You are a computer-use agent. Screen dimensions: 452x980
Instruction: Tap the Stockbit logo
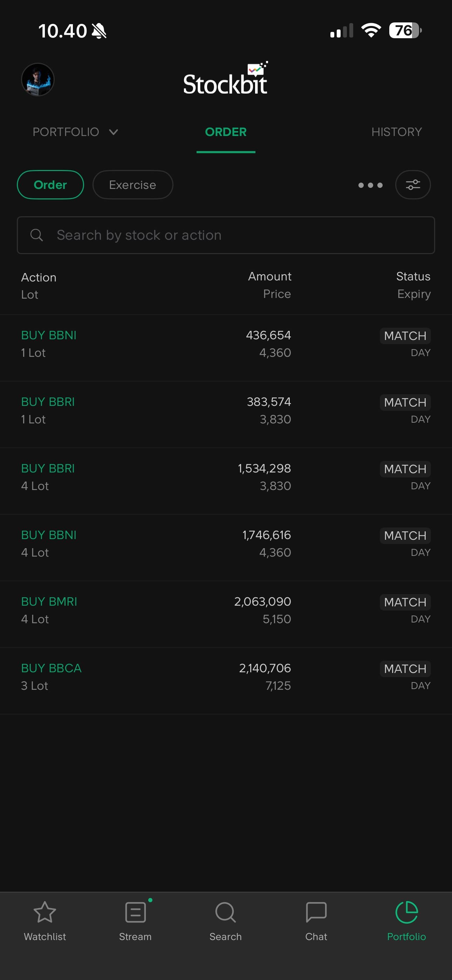point(226,79)
